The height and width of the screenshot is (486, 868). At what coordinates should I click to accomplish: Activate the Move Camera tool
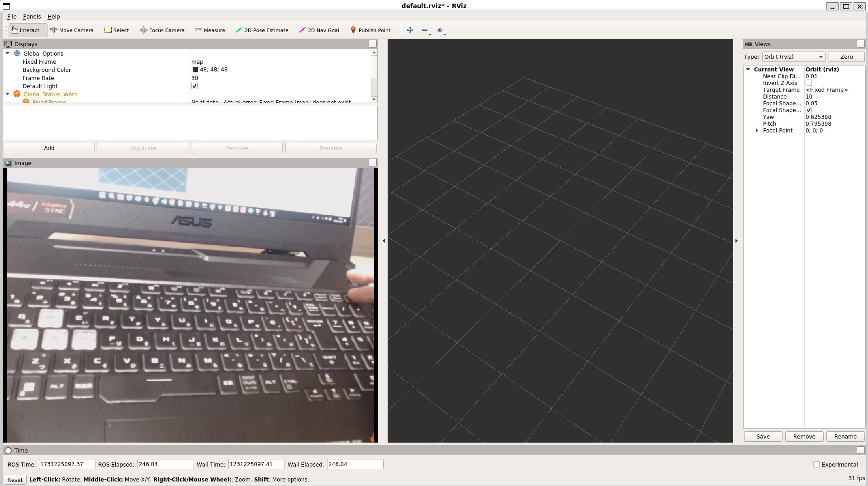(x=72, y=30)
